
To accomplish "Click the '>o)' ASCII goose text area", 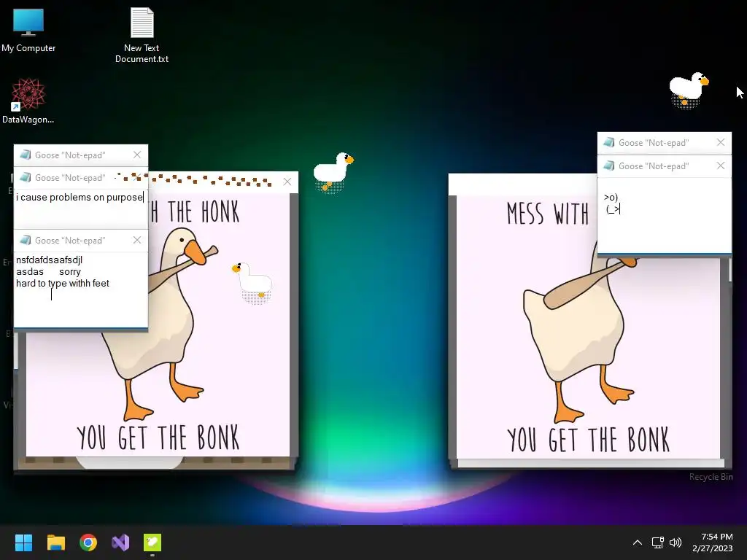I will point(664,217).
